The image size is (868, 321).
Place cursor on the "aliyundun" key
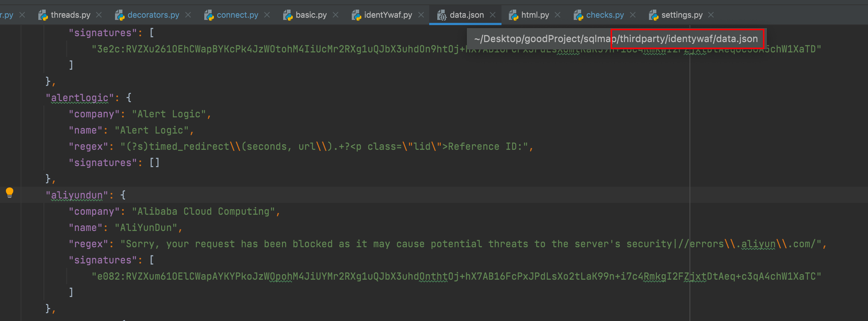[x=77, y=195]
